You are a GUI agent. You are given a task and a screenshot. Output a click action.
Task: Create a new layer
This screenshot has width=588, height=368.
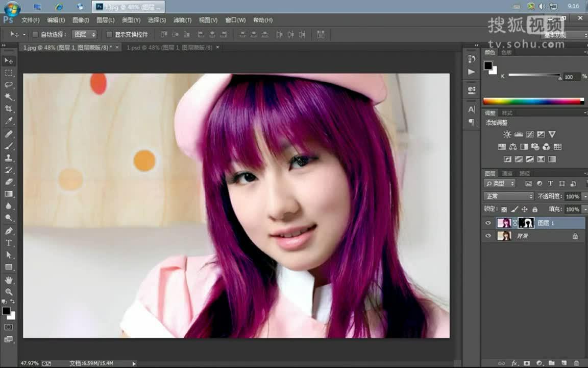tap(564, 363)
